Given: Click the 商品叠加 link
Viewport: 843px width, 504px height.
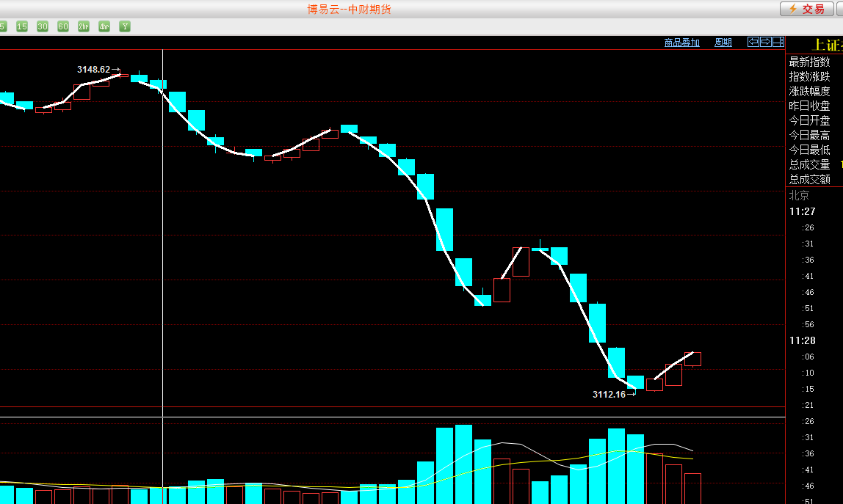Looking at the screenshot, I should [681, 43].
